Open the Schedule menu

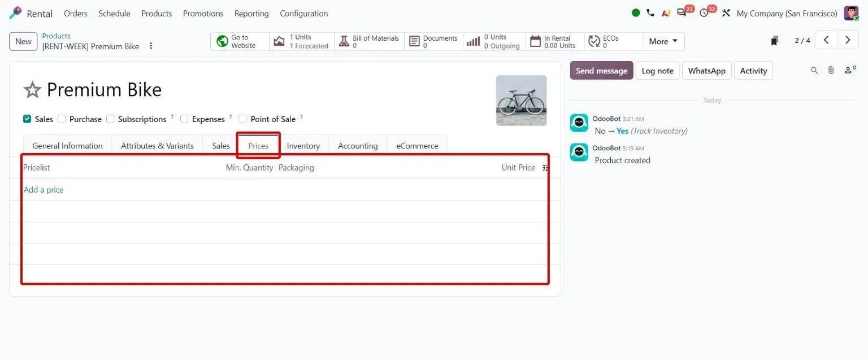[114, 14]
